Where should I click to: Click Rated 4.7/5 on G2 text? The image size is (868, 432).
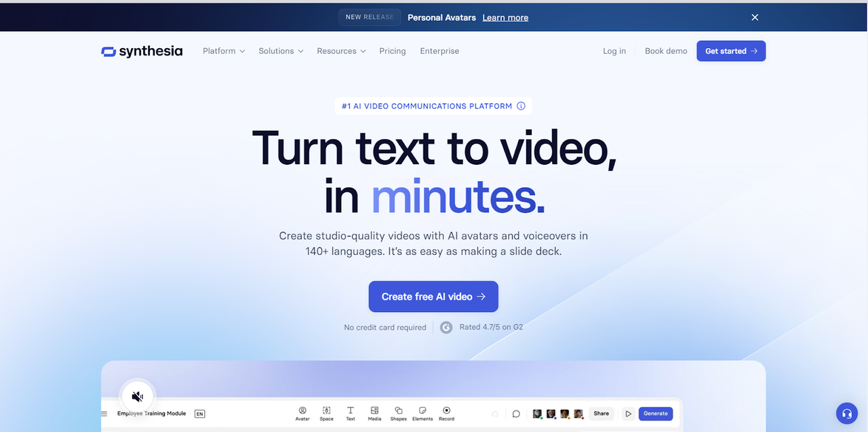pos(491,327)
